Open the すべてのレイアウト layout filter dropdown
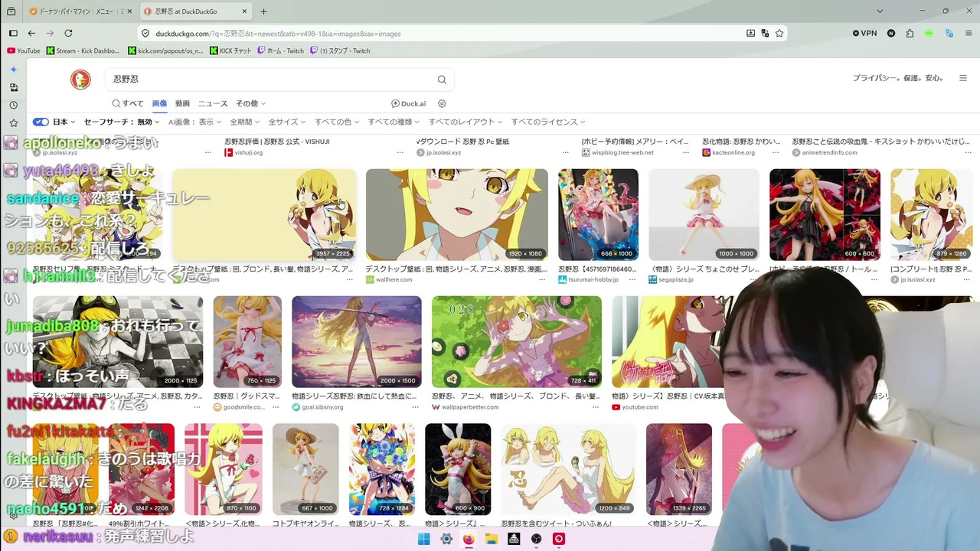Image resolution: width=980 pixels, height=551 pixels. coord(465,122)
